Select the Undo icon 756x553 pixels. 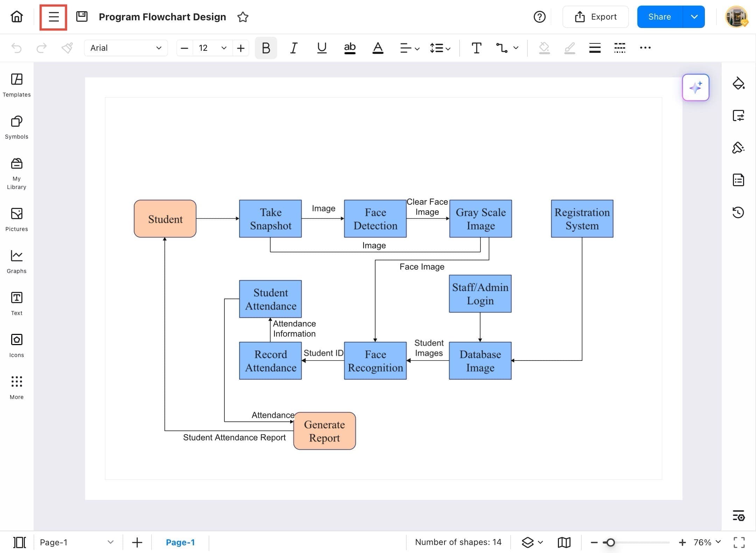(16, 48)
